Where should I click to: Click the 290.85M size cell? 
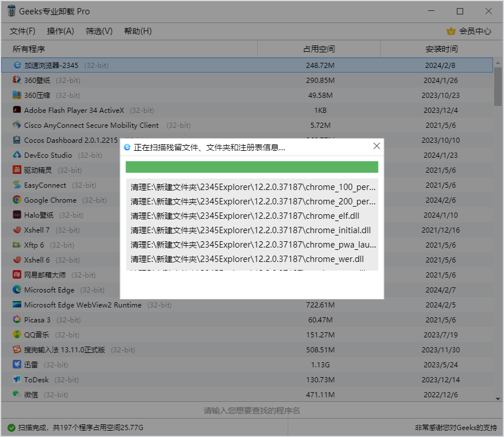pos(320,80)
